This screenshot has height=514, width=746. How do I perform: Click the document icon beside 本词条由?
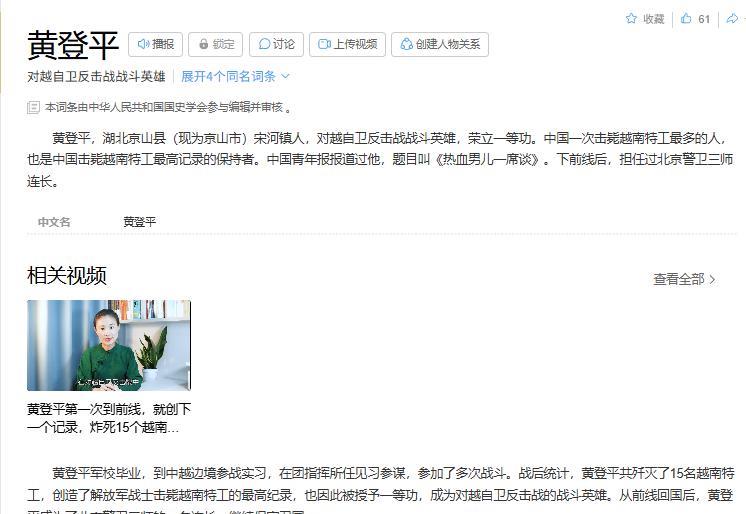click(x=33, y=107)
